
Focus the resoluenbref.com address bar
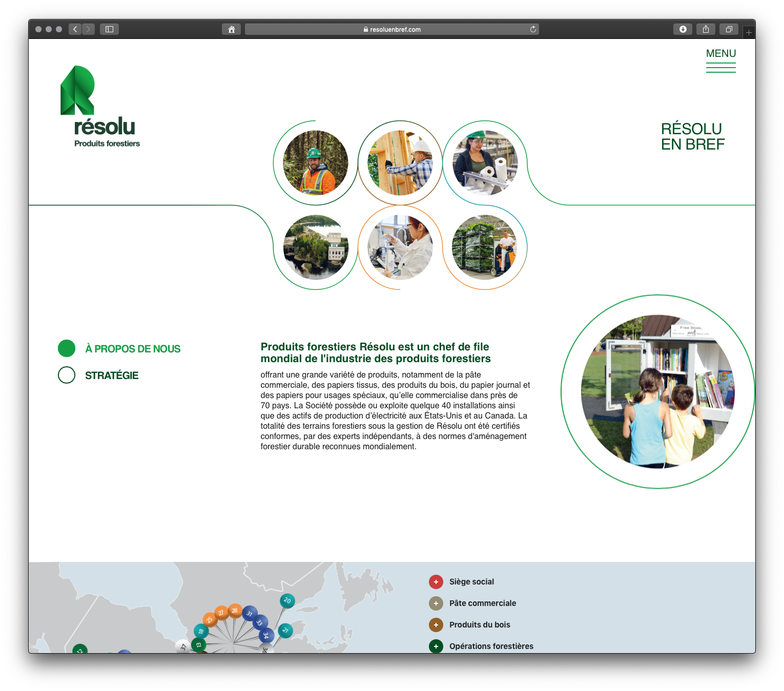tap(392, 29)
